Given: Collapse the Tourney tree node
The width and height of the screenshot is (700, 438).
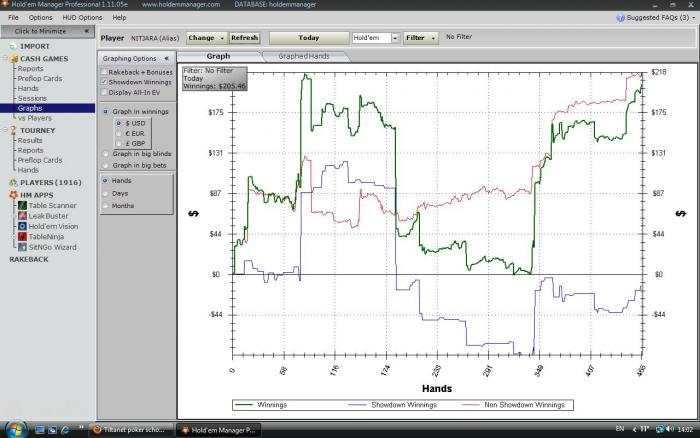Looking at the screenshot, I should click(x=5, y=130).
